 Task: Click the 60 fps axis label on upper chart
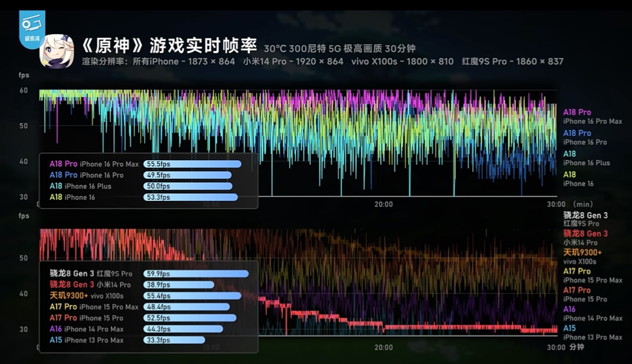point(24,91)
